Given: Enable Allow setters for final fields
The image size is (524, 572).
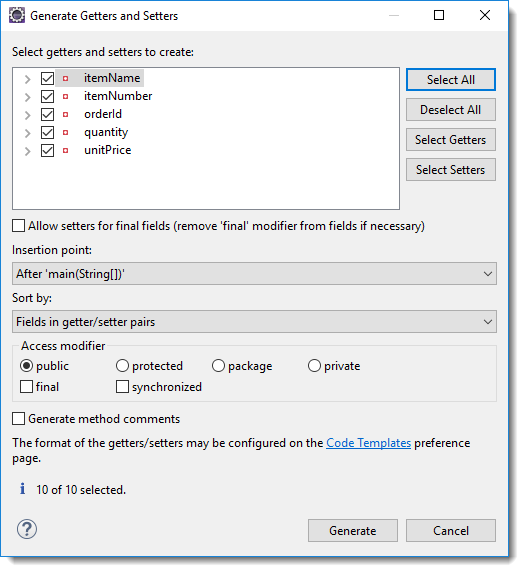Looking at the screenshot, I should pos(19,226).
